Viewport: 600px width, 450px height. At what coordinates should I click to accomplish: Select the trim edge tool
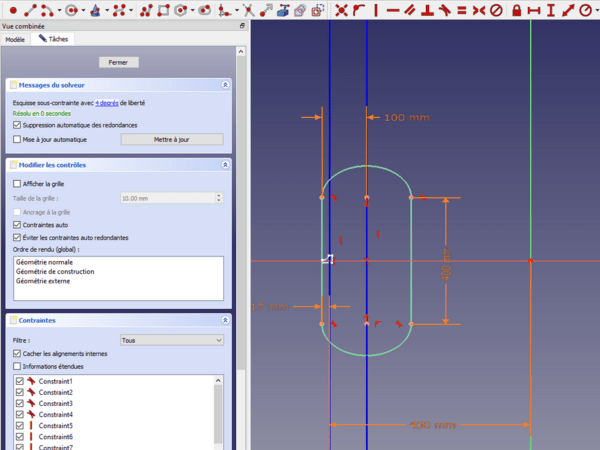coord(249,10)
